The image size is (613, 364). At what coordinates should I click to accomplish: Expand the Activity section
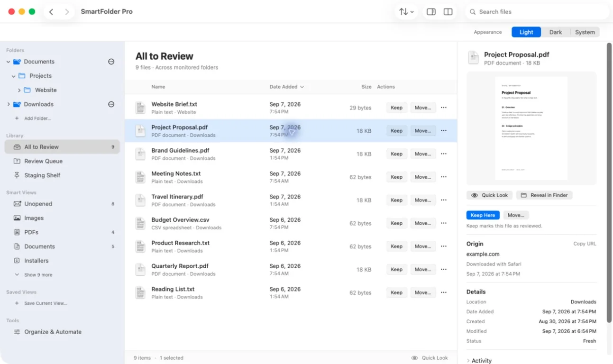pyautogui.click(x=479, y=361)
